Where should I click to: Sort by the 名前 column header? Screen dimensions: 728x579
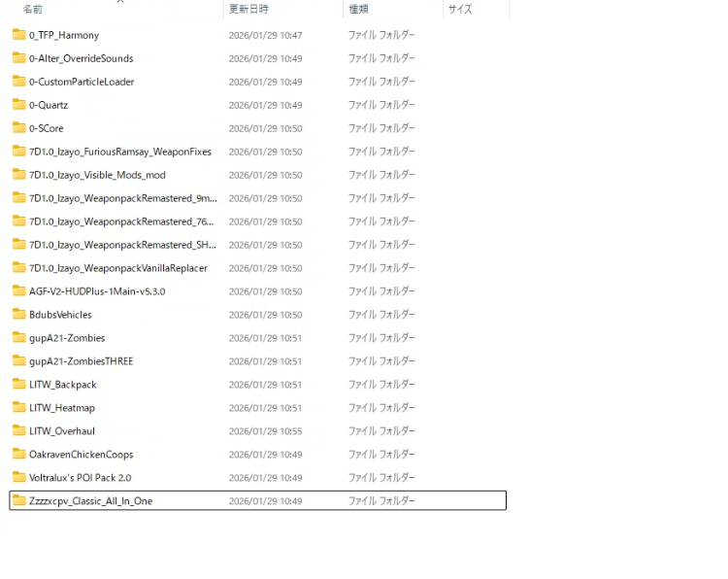tap(33, 9)
